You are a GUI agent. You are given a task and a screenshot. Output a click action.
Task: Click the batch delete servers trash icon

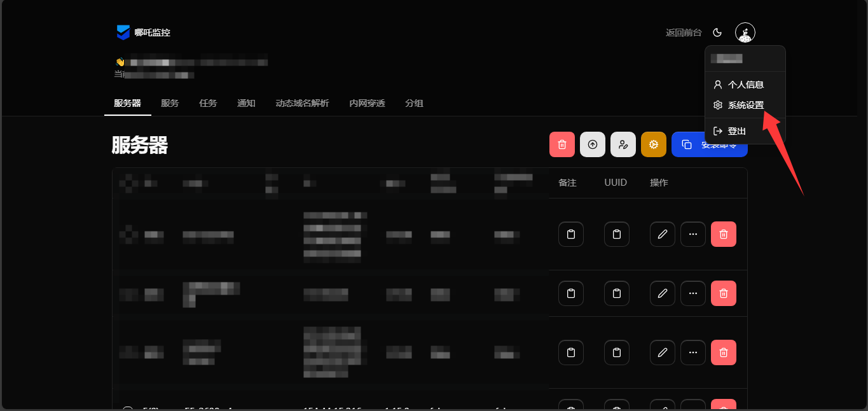tap(561, 144)
